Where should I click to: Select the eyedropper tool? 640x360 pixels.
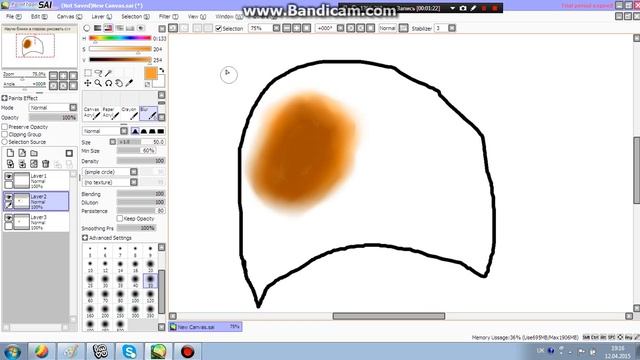click(129, 83)
